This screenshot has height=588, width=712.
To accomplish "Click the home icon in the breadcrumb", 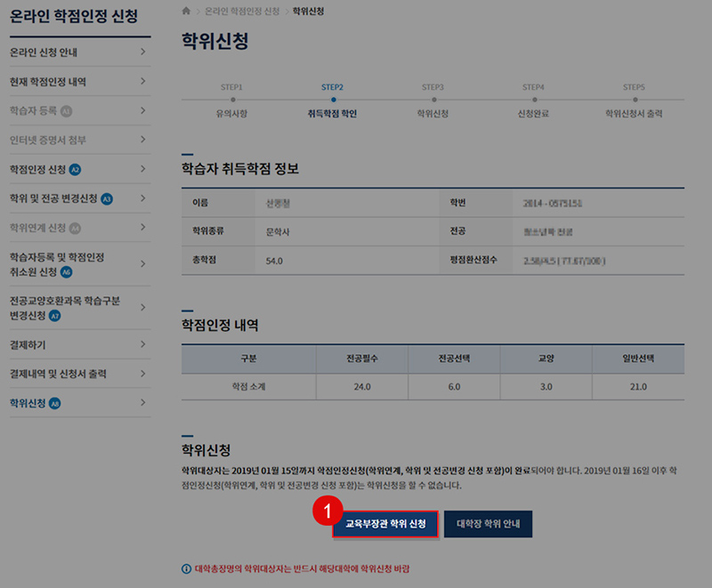I will 186,12.
